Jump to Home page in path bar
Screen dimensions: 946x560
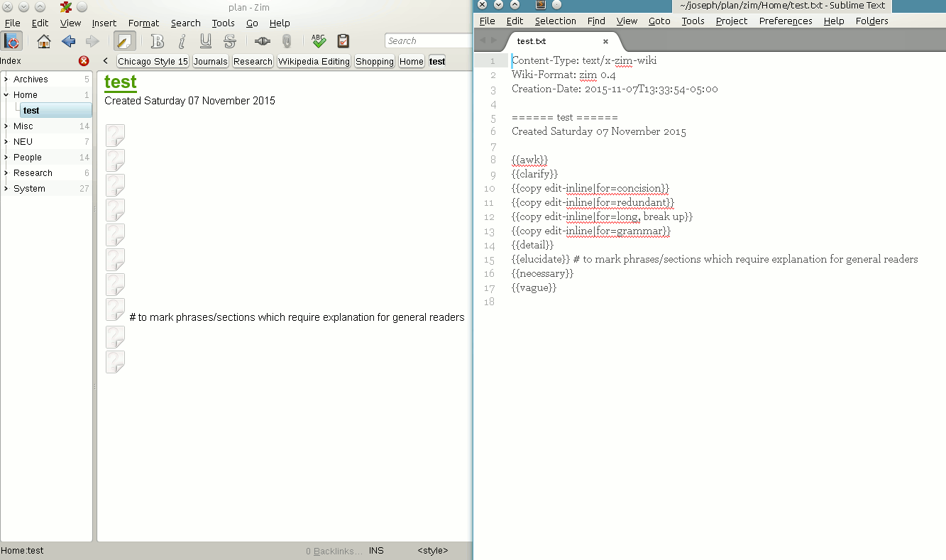click(x=412, y=61)
